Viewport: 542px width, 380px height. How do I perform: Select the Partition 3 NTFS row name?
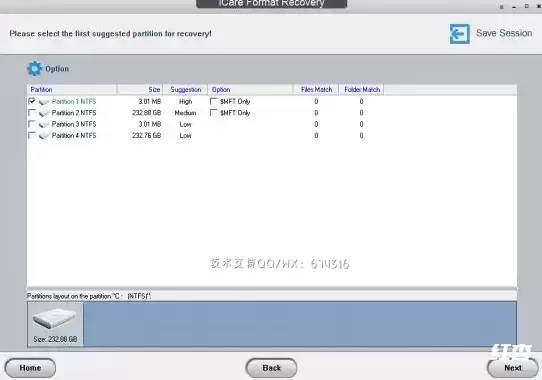pyautogui.click(x=74, y=124)
